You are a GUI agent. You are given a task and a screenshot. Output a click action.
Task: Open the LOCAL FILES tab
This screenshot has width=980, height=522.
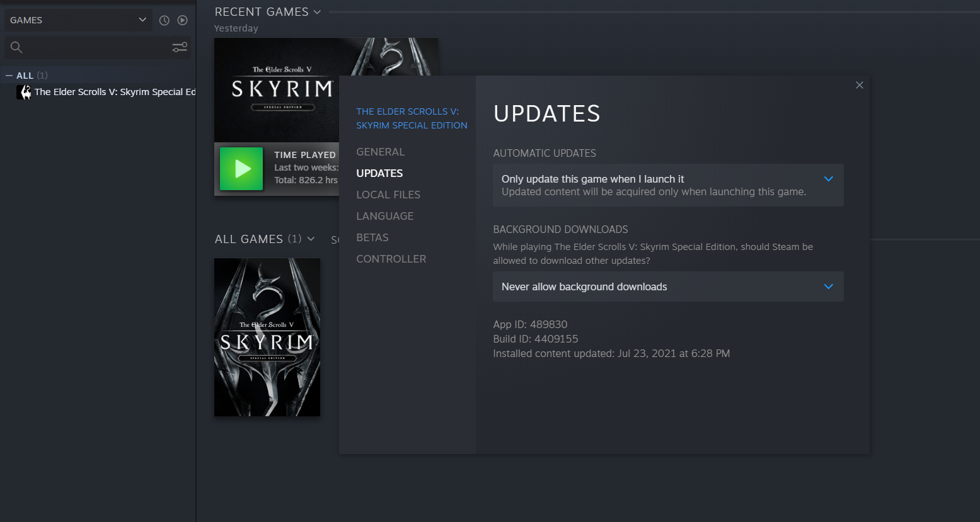pos(388,195)
